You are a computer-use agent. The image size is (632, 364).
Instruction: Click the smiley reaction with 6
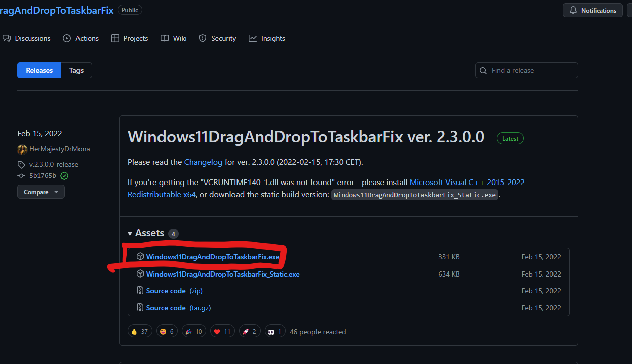[167, 331]
